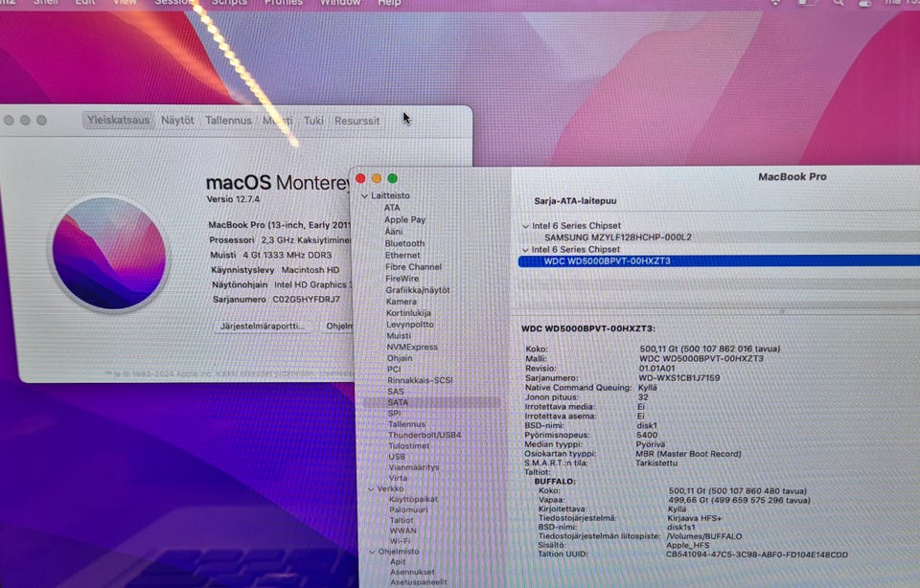Select the highlighted SATA sidebar item
Viewport: 920px width, 588px height.
click(x=432, y=403)
